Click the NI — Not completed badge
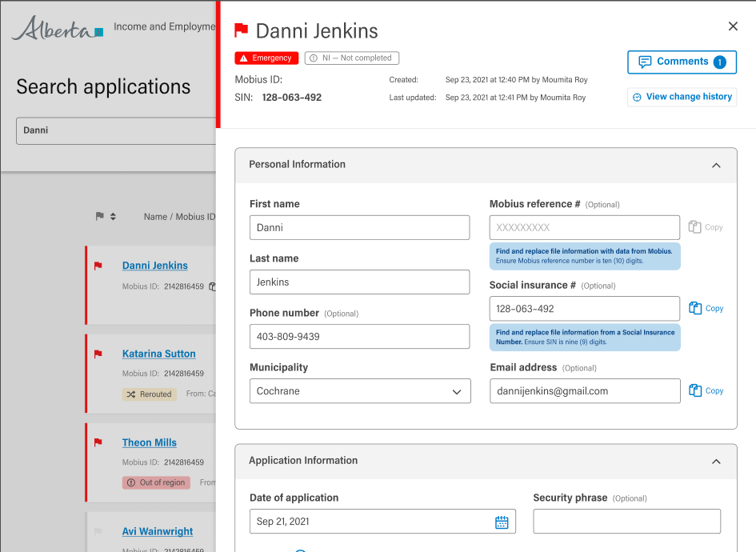Image resolution: width=756 pixels, height=552 pixels. pyautogui.click(x=352, y=58)
